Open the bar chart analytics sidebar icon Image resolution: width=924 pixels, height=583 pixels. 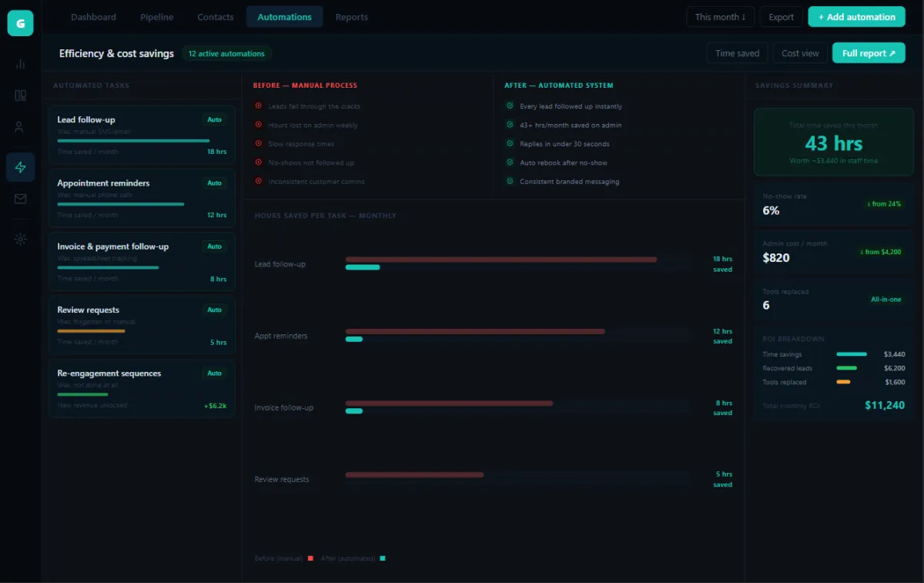click(20, 64)
